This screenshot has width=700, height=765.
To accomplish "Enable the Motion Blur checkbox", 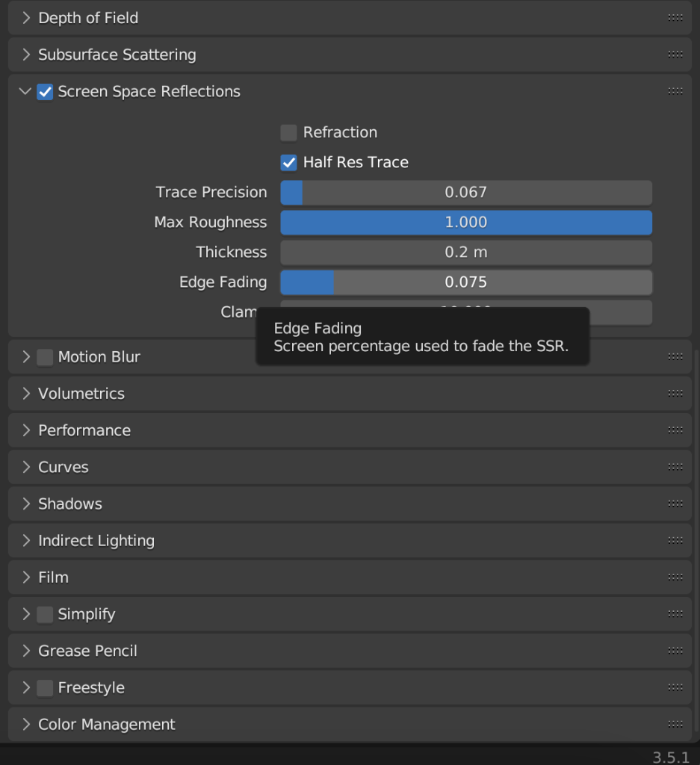I will click(46, 357).
